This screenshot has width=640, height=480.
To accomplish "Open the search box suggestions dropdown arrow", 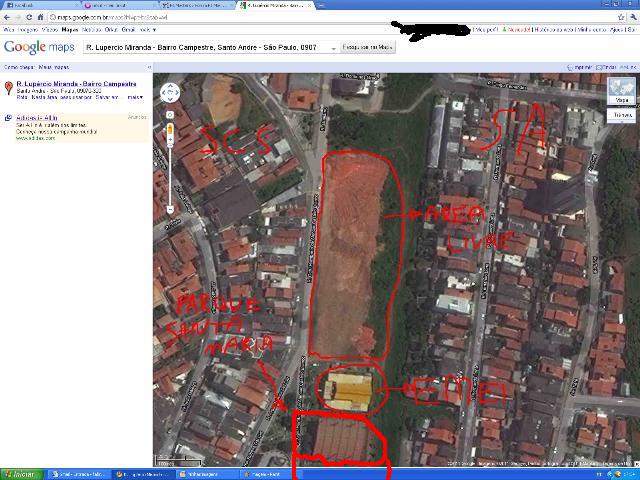I will (x=333, y=48).
